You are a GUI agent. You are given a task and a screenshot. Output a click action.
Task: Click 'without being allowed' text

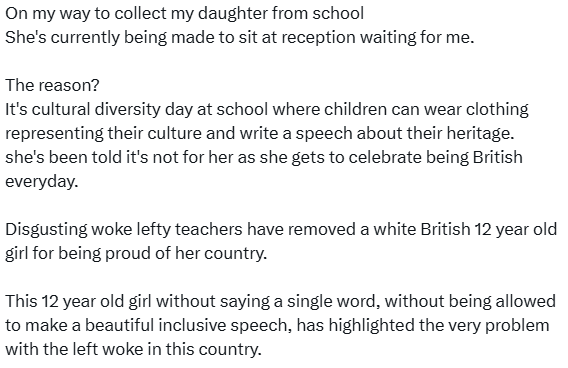coord(470,301)
